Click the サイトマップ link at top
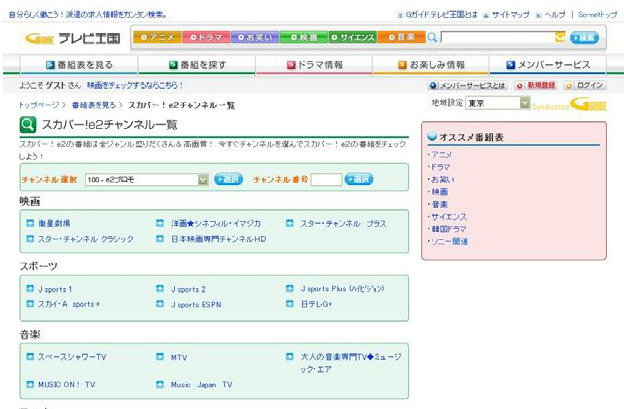624x409 pixels. [x=511, y=15]
